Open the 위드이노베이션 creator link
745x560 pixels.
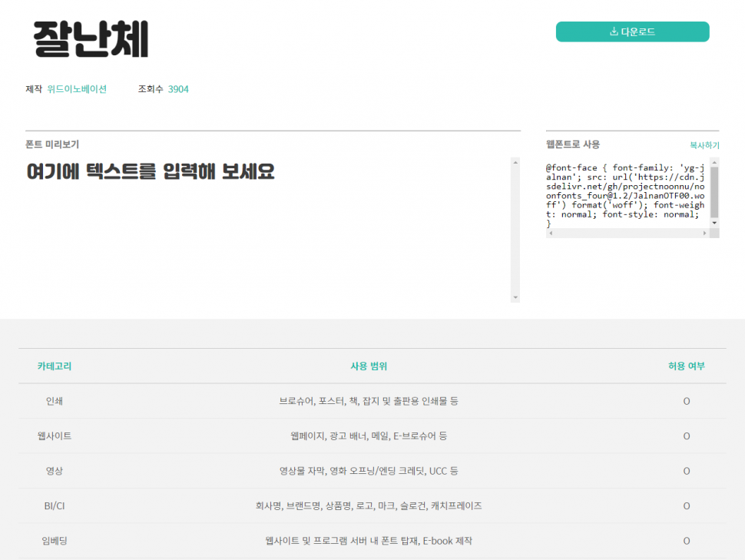[77, 89]
